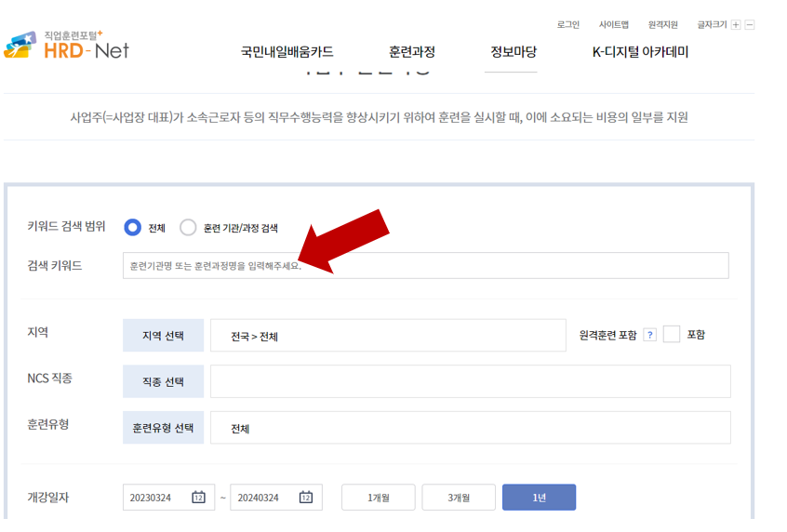Select the 전체 keyword range radio
This screenshot has height=532, width=787.
[132, 227]
